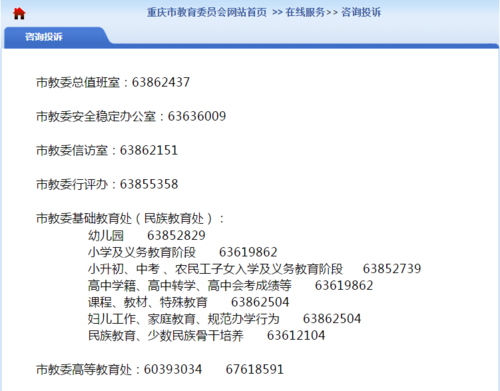Image resolution: width=500 pixels, height=391 pixels.
Task: Click 市教委高等教育处 label
Action: (84, 370)
